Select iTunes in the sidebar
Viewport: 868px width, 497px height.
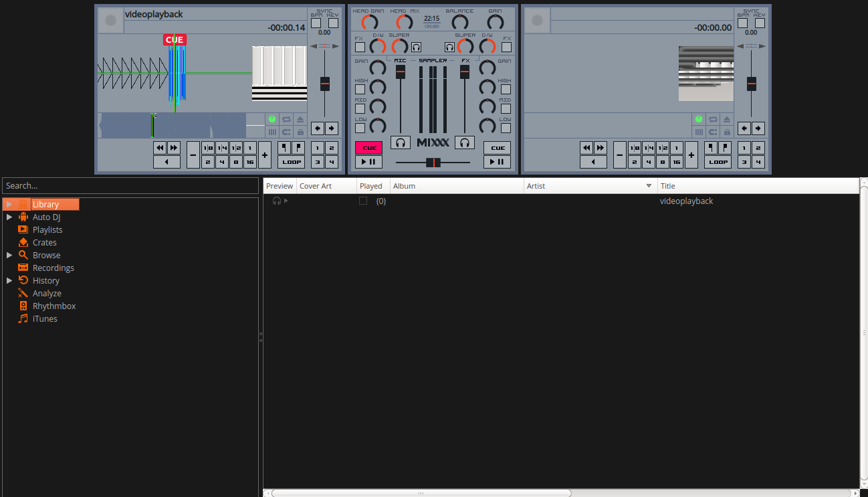pyautogui.click(x=45, y=319)
